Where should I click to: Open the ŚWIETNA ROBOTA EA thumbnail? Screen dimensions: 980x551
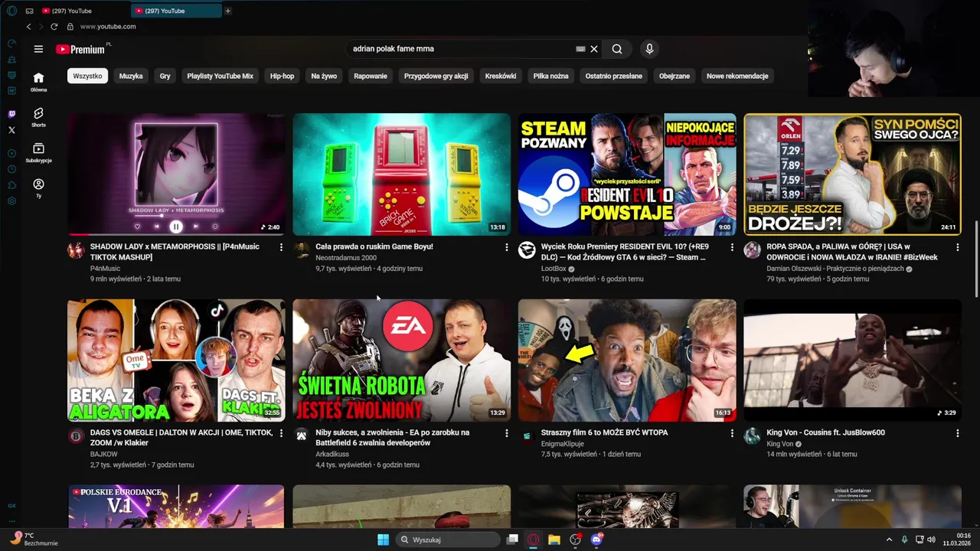(x=401, y=360)
